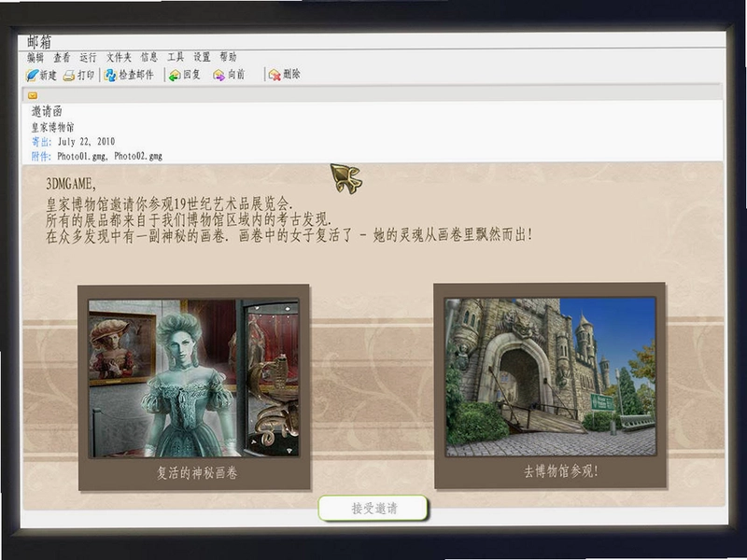This screenshot has width=747, height=560.
Task: Click the 接受邀请 accept invitation button
Action: pos(373,508)
